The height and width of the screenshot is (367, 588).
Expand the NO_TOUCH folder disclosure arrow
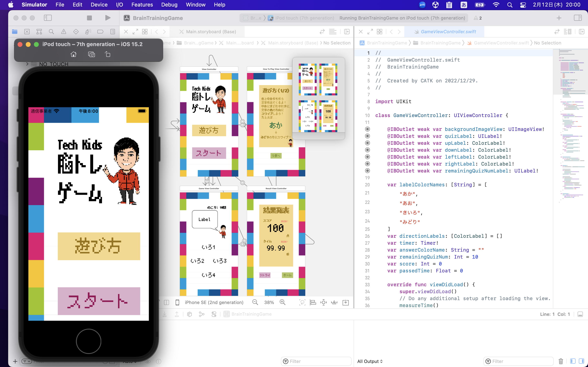click(x=27, y=64)
